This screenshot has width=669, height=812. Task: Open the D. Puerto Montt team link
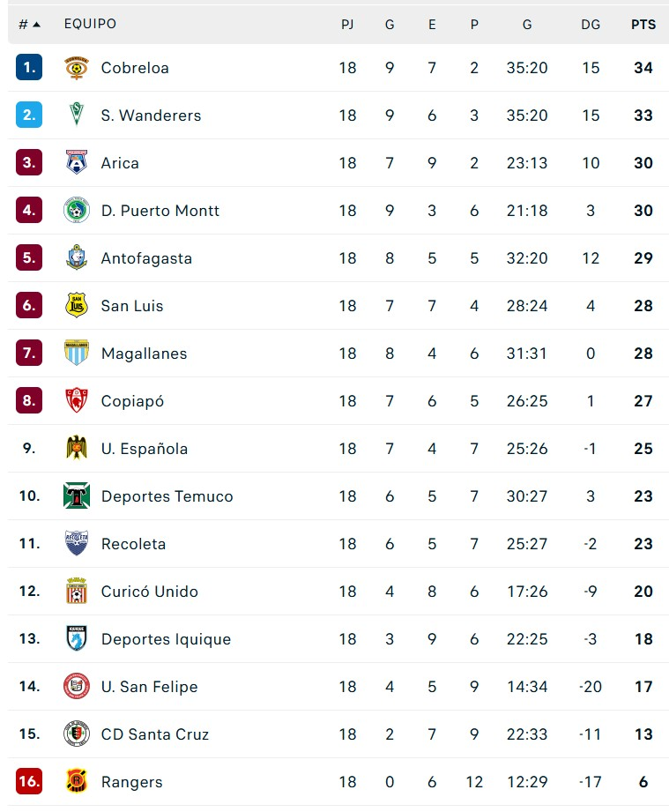(160, 211)
